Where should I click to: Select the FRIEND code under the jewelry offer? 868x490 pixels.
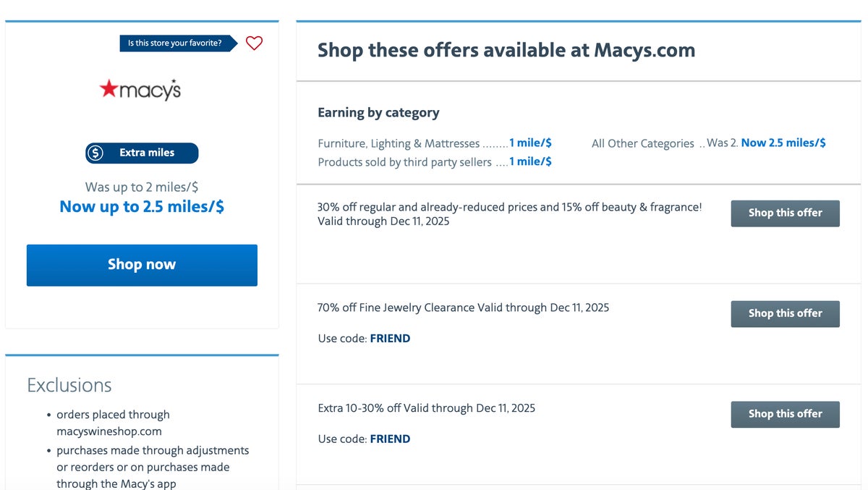click(391, 338)
